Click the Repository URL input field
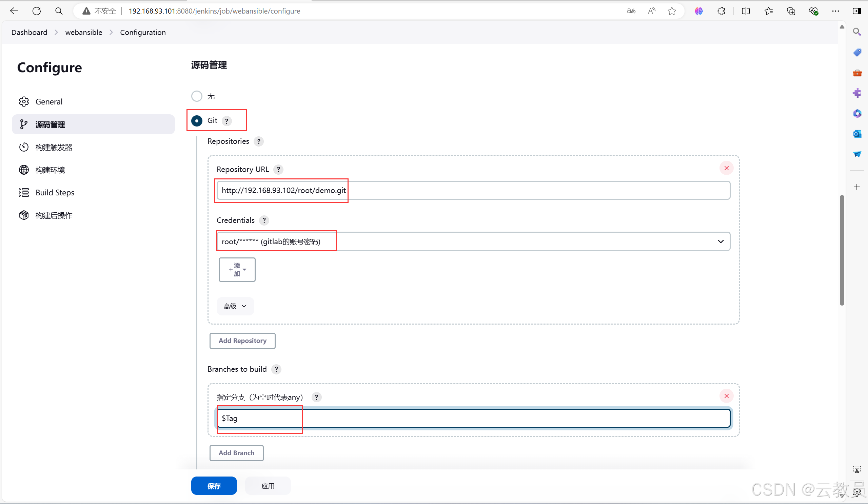Image resolution: width=868 pixels, height=504 pixels. tap(473, 191)
